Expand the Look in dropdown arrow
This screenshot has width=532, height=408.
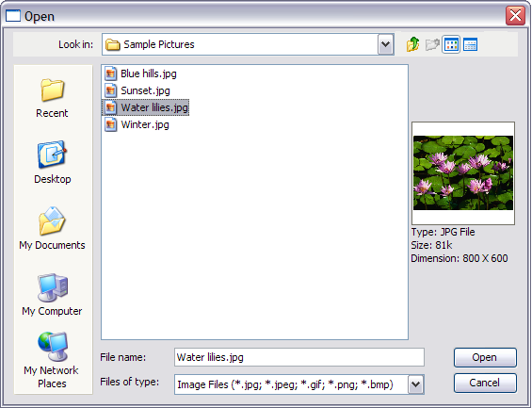pyautogui.click(x=385, y=44)
